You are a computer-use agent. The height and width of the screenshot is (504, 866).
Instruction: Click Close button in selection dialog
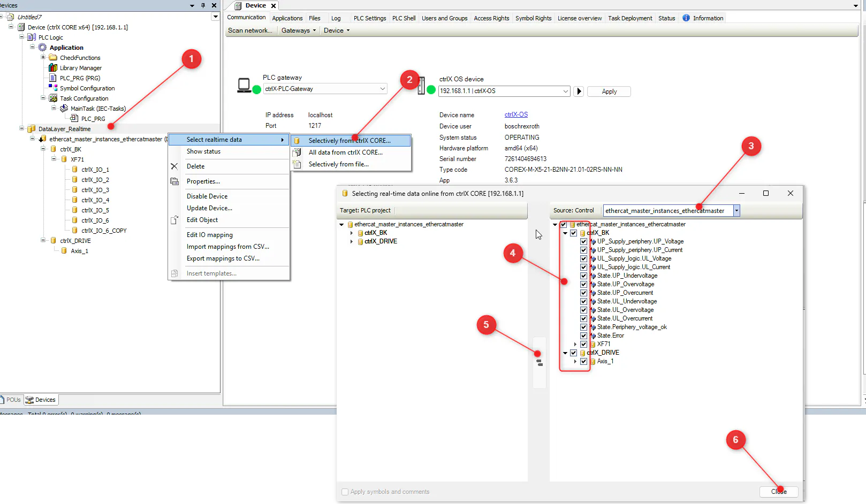pos(779,492)
